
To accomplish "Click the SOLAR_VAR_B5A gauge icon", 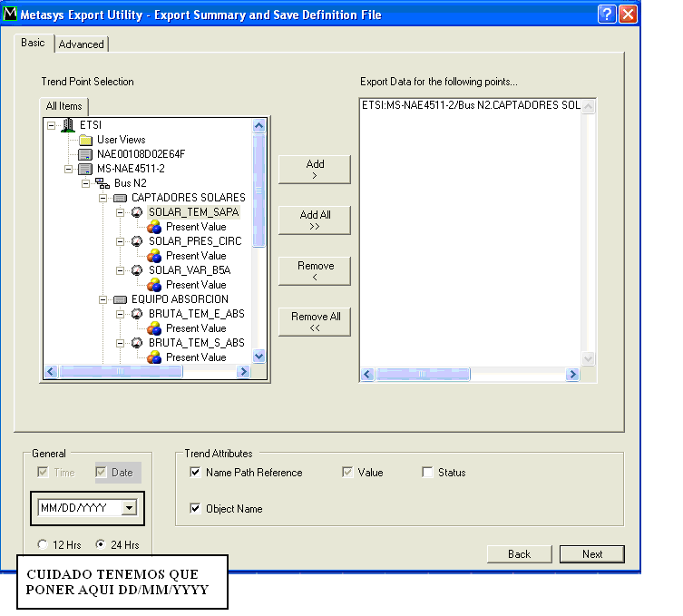I will pos(137,270).
